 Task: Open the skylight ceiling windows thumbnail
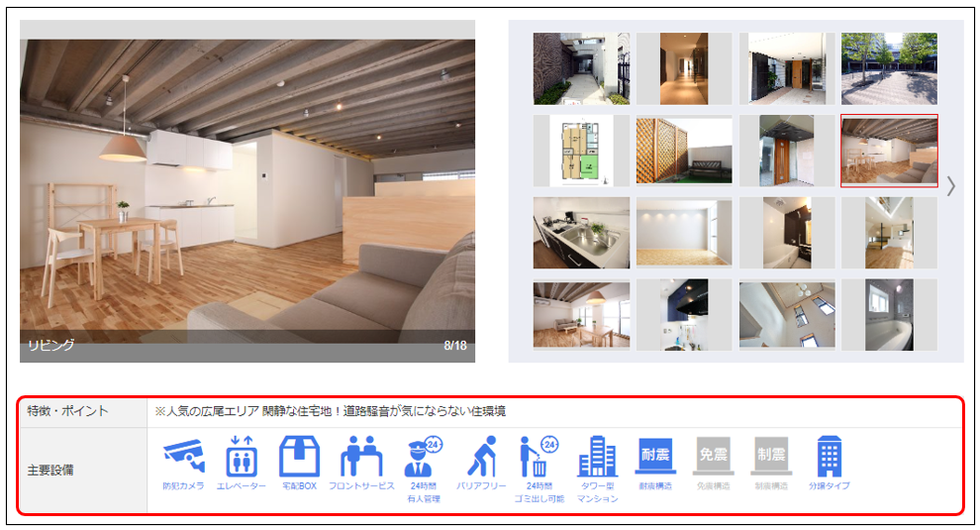click(787, 315)
